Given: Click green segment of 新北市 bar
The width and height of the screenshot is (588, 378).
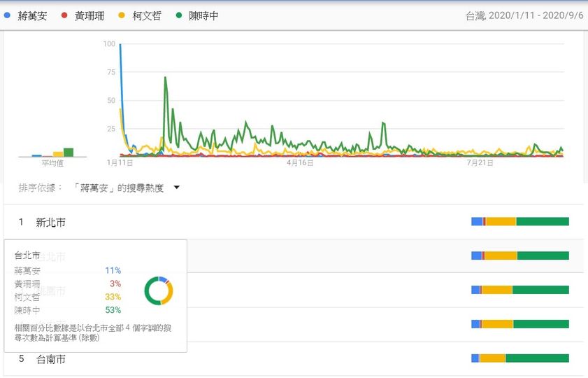Looking at the screenshot, I should (543, 221).
